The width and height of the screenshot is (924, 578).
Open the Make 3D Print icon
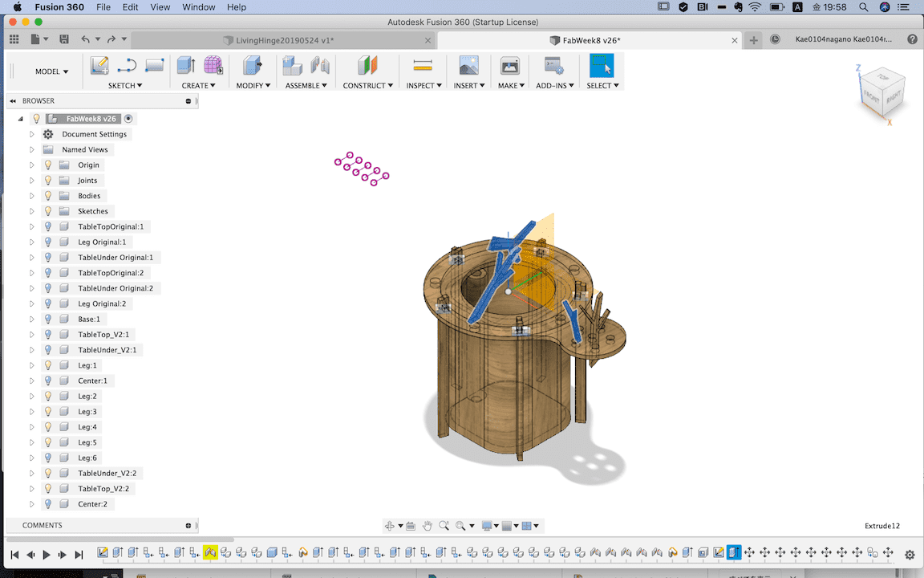point(510,66)
